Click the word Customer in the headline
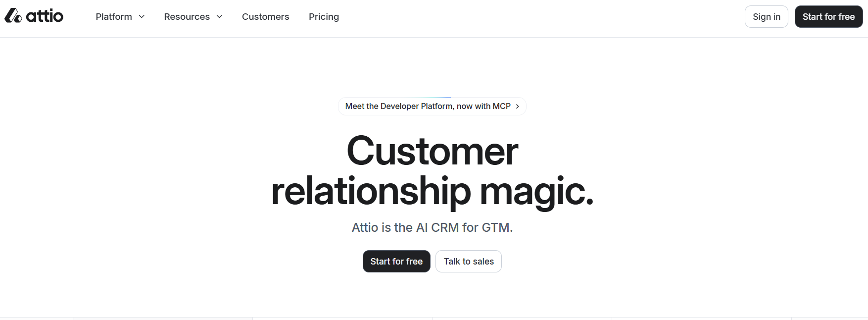The height and width of the screenshot is (320, 868). point(433,151)
